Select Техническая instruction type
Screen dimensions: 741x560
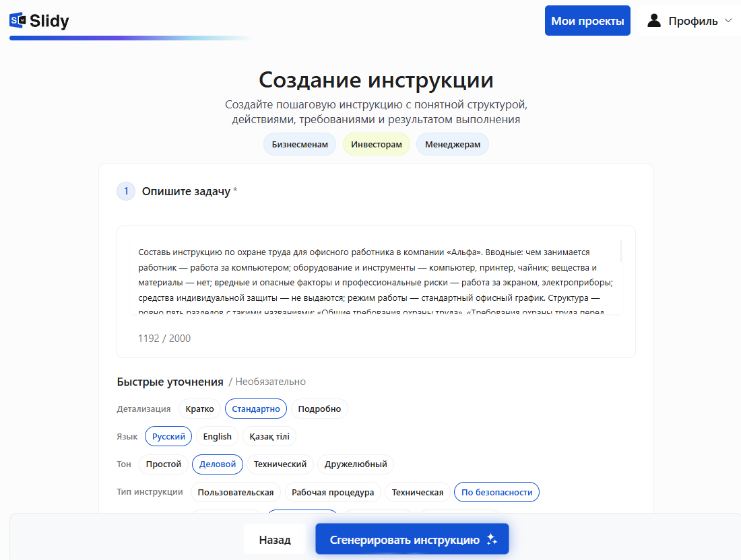[x=417, y=492]
